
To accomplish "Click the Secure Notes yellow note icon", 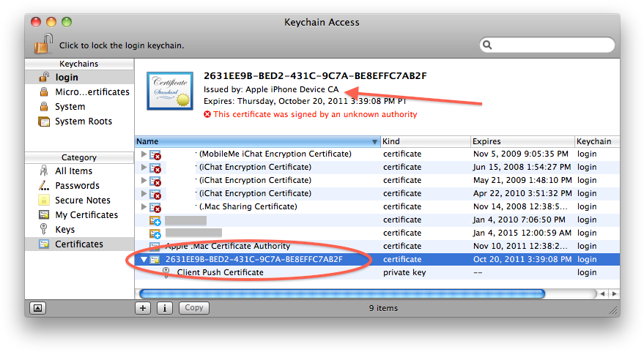I will point(44,201).
